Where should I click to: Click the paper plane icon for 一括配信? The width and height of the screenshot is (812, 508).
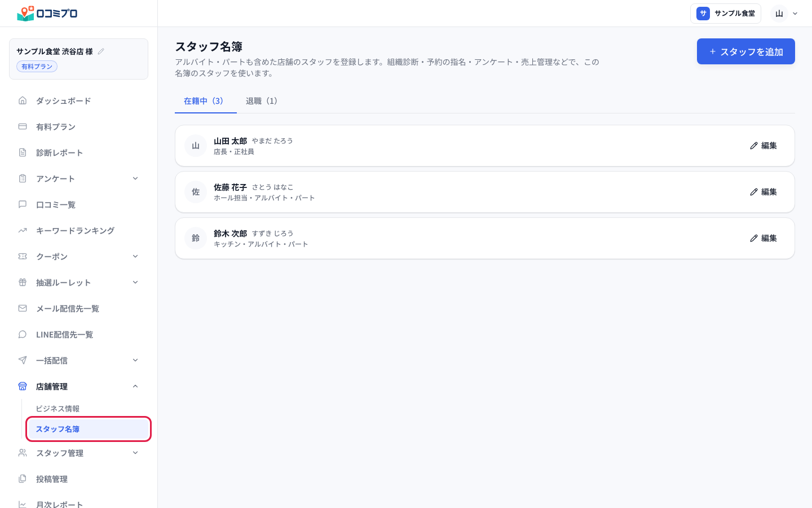pos(23,360)
